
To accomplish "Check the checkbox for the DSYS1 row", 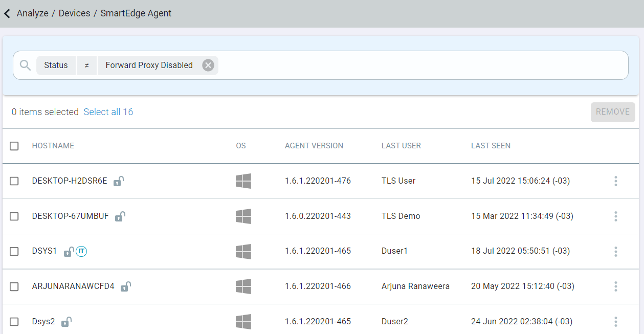I will (14, 251).
